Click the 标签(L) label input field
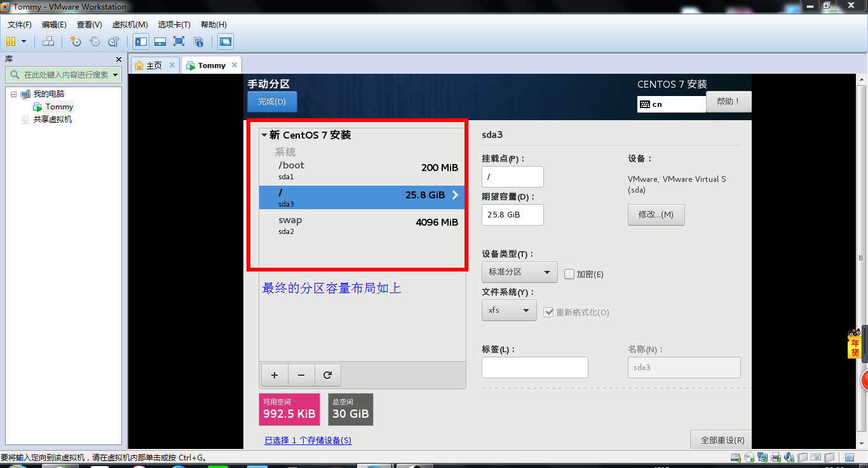Image resolution: width=868 pixels, height=468 pixels. click(x=535, y=368)
